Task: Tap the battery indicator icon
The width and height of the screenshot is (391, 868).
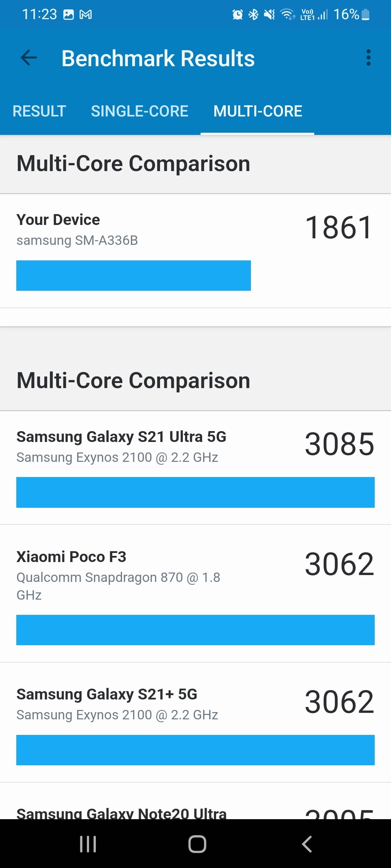Action: [x=366, y=14]
